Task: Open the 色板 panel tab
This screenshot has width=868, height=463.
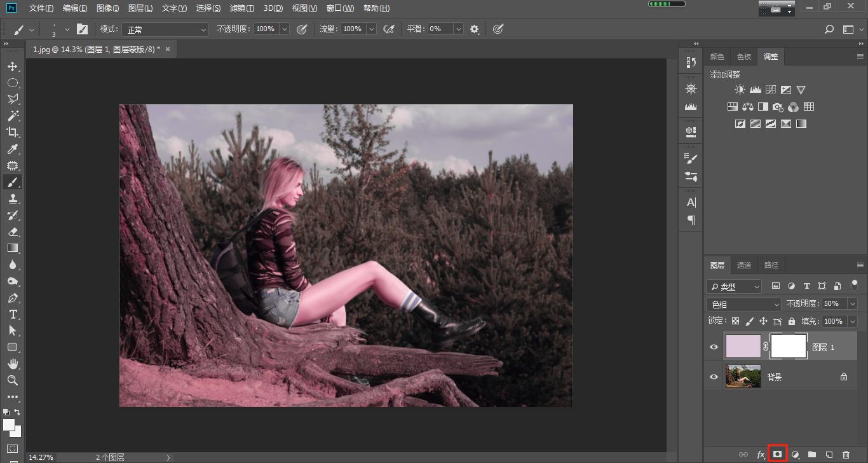Action: (744, 57)
